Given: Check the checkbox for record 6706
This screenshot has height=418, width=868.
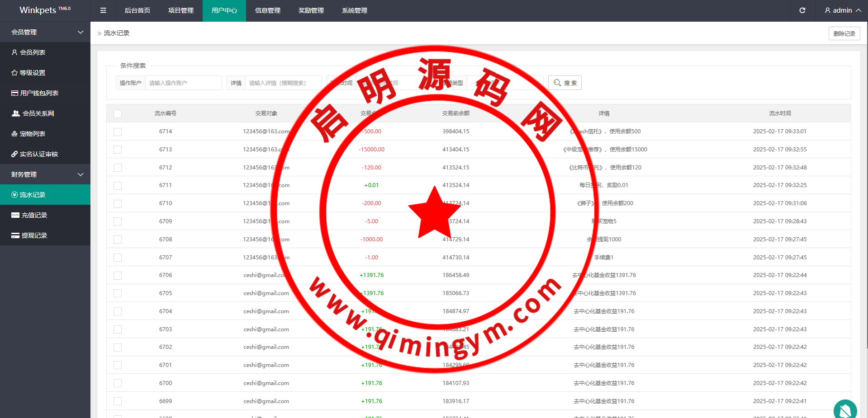Looking at the screenshot, I should tap(118, 276).
